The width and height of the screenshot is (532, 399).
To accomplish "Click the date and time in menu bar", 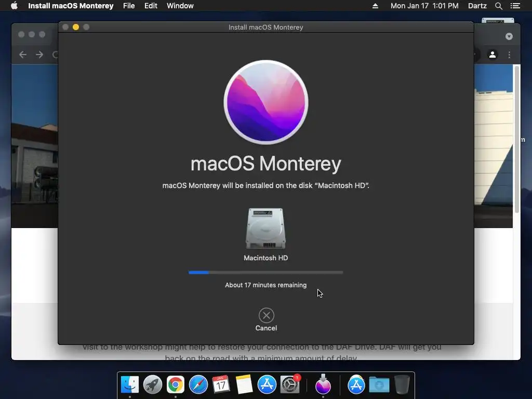I will [424, 6].
